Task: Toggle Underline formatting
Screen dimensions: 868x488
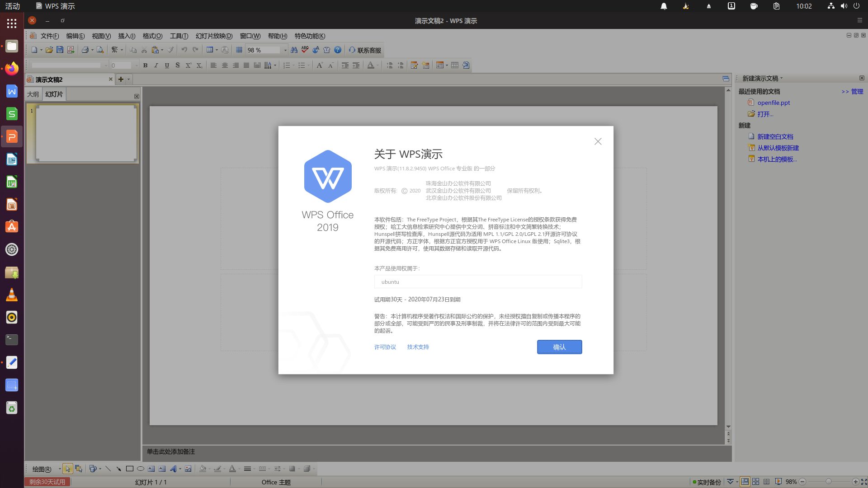Action: click(167, 66)
